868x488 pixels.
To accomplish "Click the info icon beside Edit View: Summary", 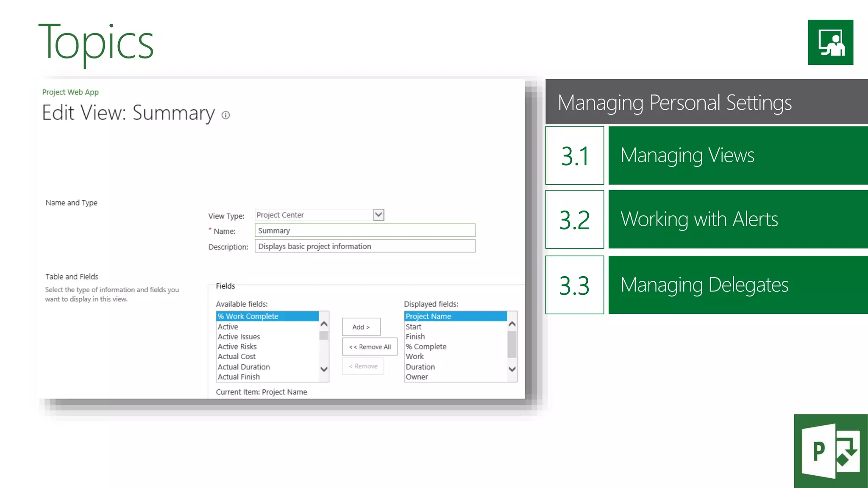I will coord(225,115).
